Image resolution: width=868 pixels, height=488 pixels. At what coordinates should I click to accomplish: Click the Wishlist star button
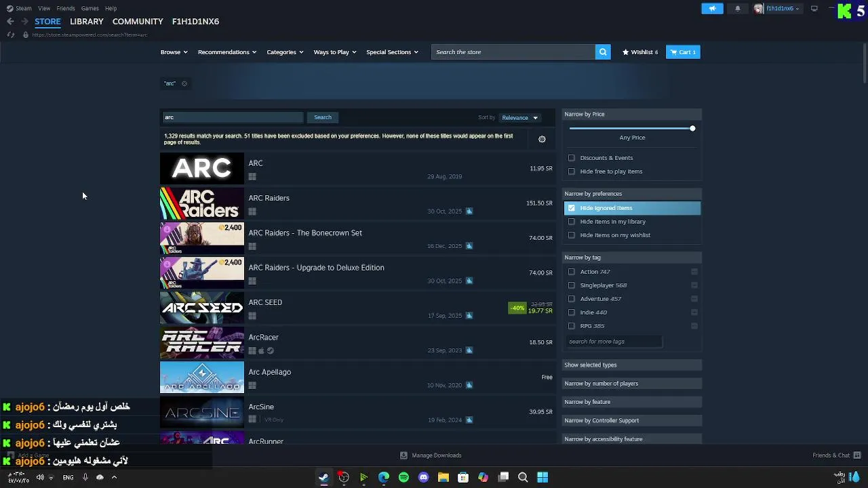(640, 52)
